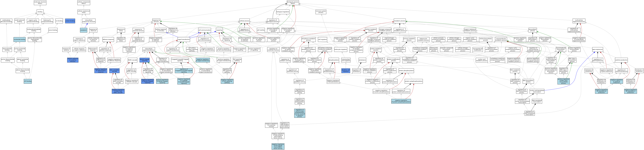The width and height of the screenshot is (644, 150).
Task: Select the blue 'NIK/NF-kappaB signaling' node
Action: (144, 60)
